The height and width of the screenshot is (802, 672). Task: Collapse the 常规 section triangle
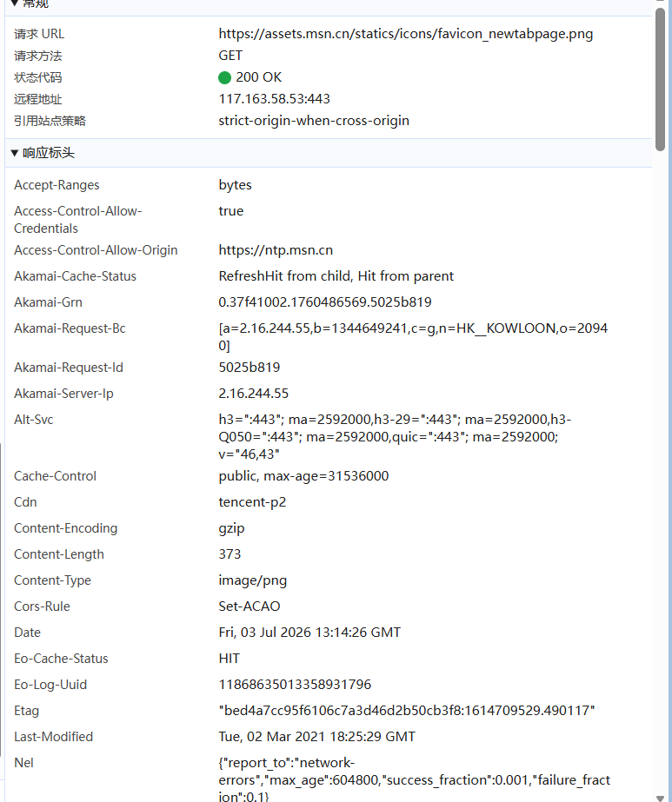point(14,3)
